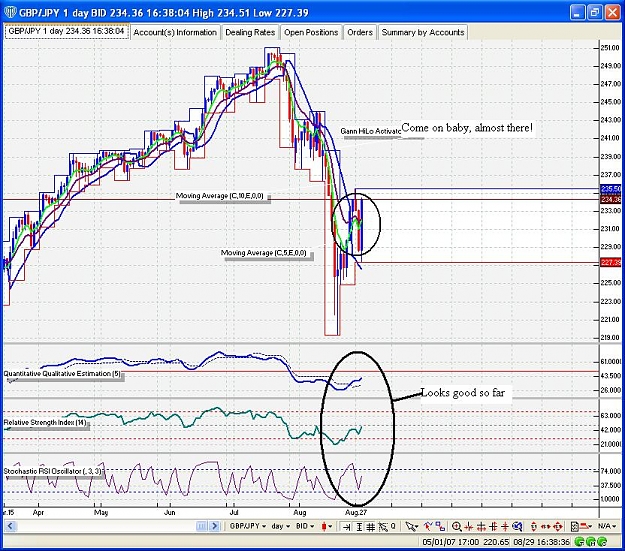Open the GBP/JPY symbol dropdown

pos(248,526)
